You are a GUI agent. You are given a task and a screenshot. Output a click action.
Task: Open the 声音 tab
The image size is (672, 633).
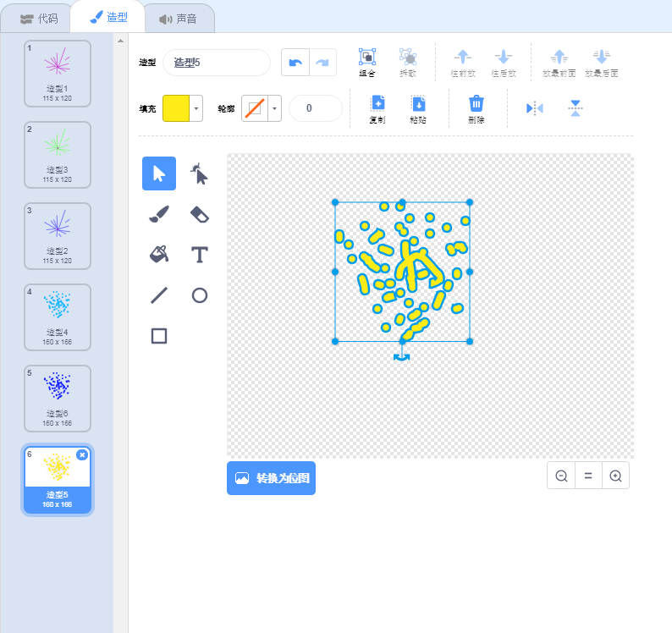(178, 18)
